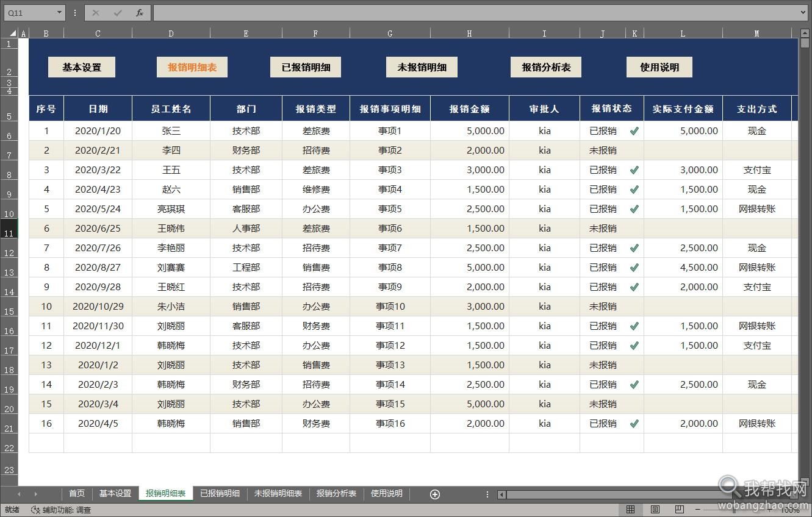
Task: Click the 实际支付金额 column heading cell
Action: [683, 109]
